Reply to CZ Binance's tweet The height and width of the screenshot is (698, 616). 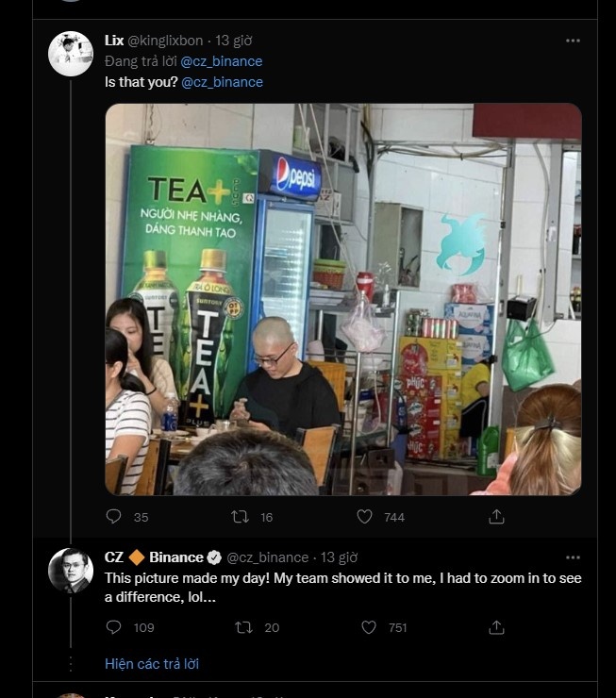(114, 627)
